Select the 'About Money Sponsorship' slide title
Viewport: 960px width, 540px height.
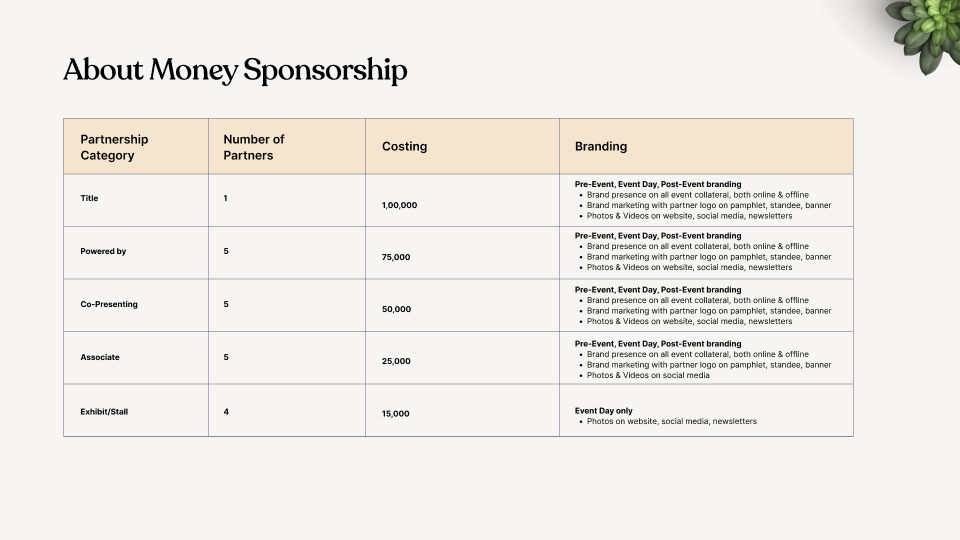pos(235,70)
